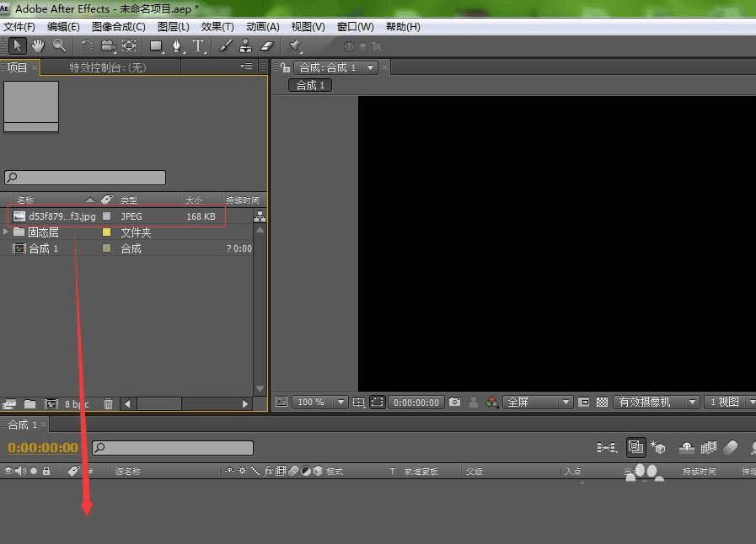The width and height of the screenshot is (756, 544).
Task: Take a snapshot with the camera icon
Action: [455, 403]
